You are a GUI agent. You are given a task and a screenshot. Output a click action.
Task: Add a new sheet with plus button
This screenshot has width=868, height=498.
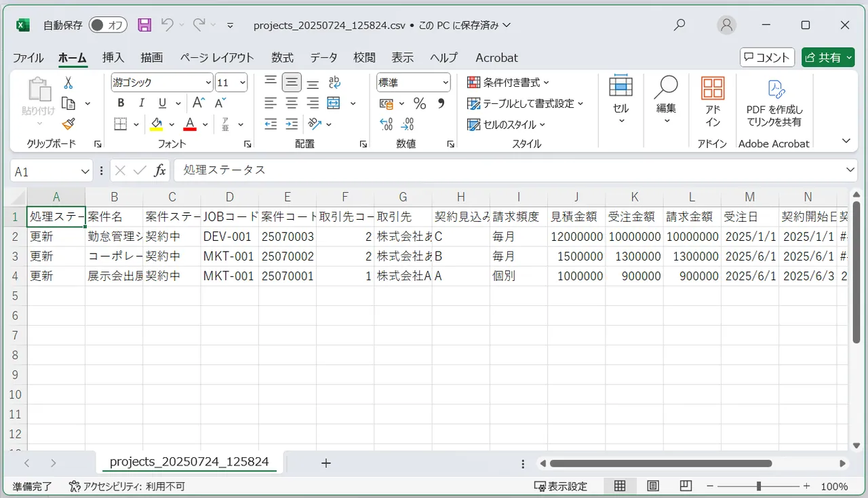click(326, 463)
